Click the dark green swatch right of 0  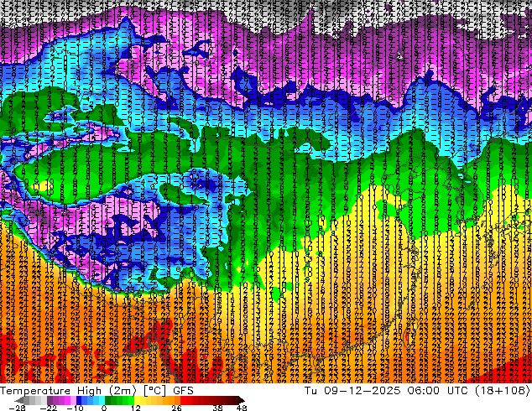[108, 400]
